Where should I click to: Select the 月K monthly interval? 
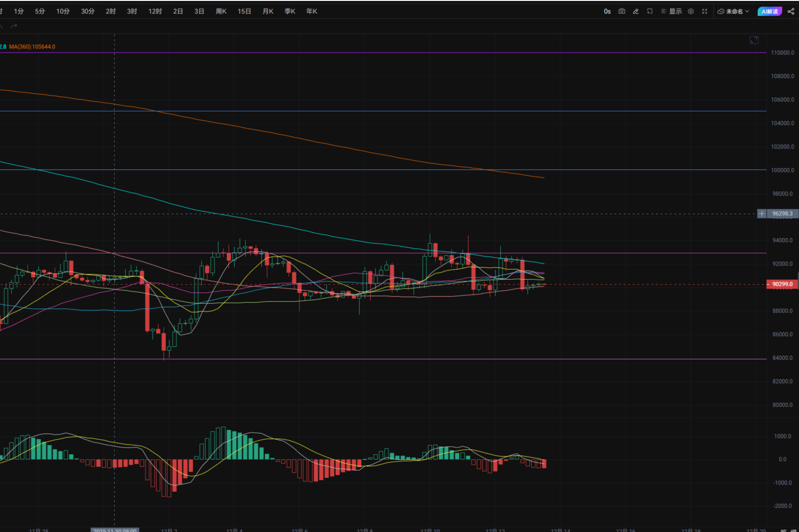click(268, 11)
